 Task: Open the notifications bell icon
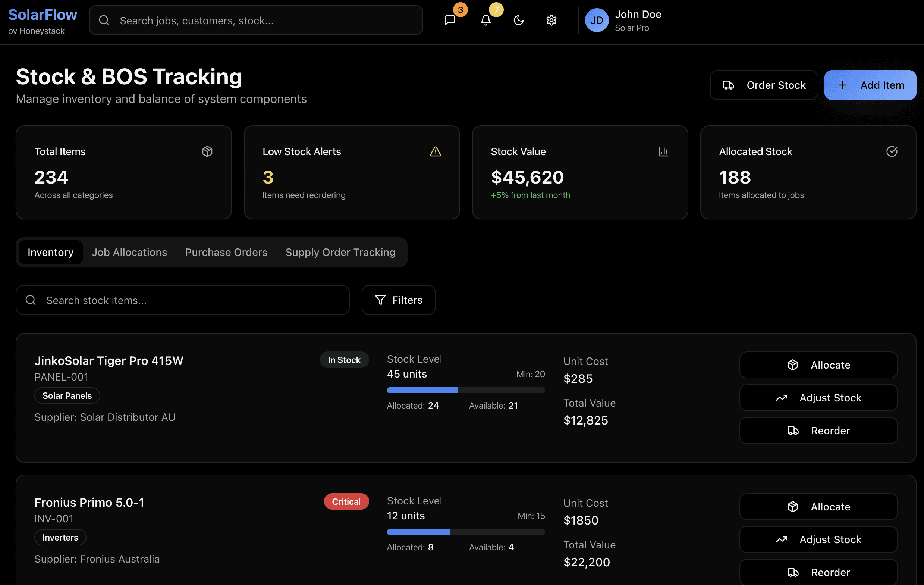[485, 20]
